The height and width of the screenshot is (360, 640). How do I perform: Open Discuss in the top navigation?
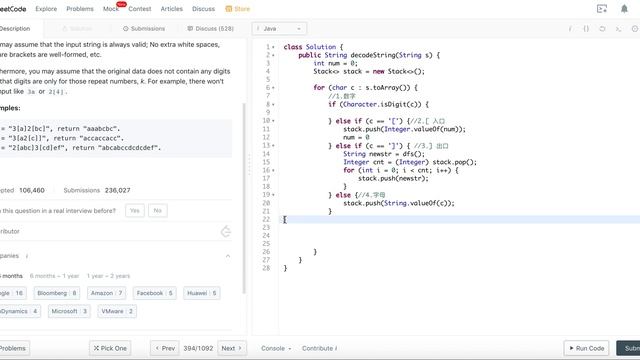click(203, 9)
